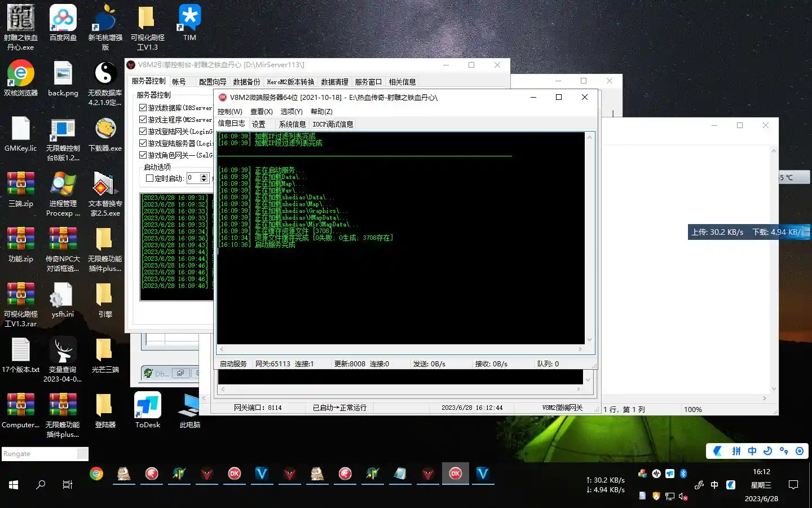Toggle 游戏登陆网关(LoginGate) checkbox
Viewport: 812px width, 508px height.
pyautogui.click(x=143, y=131)
